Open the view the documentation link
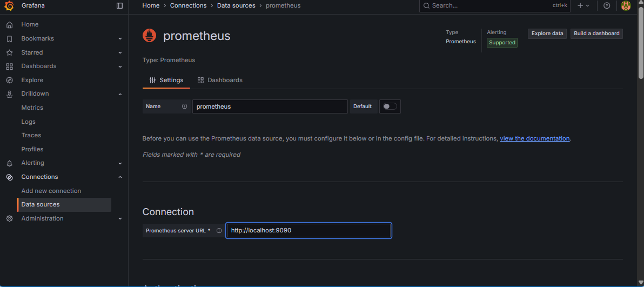This screenshot has height=287, width=644. coord(534,138)
